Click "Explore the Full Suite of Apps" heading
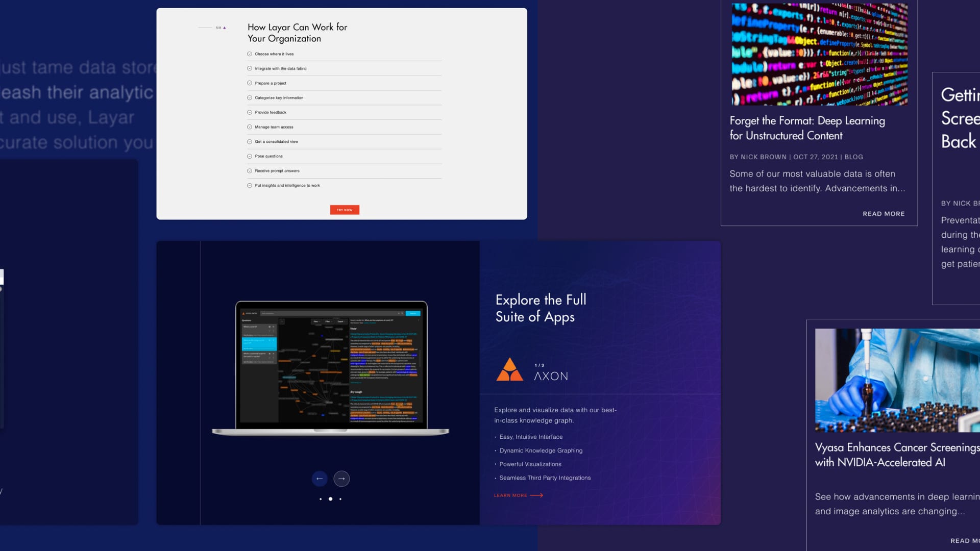The width and height of the screenshot is (980, 551). (541, 308)
